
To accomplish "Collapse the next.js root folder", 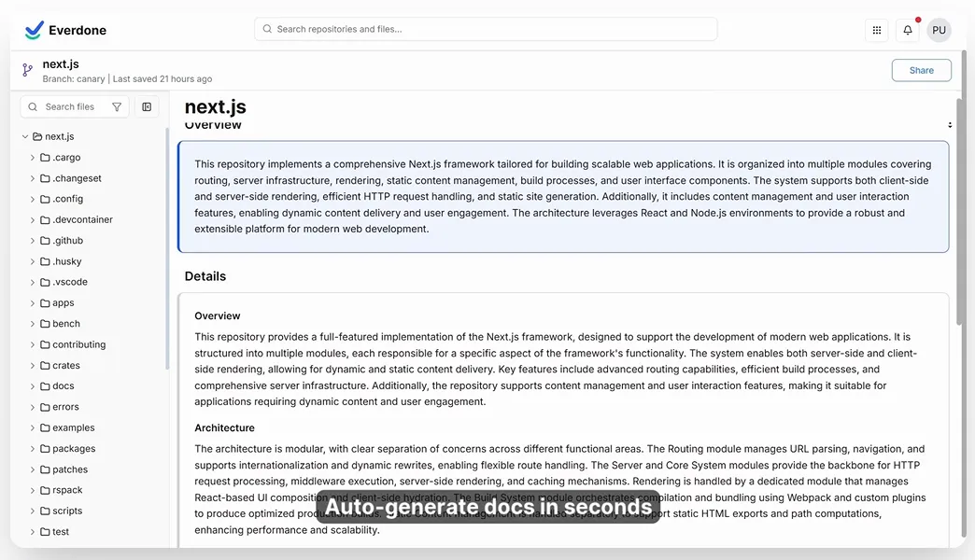I will pyautogui.click(x=25, y=137).
